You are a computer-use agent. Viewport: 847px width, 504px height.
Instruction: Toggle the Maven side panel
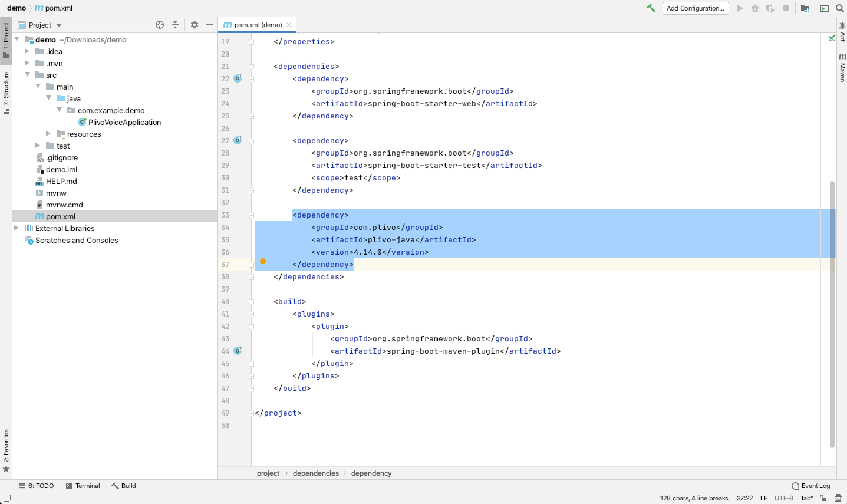tap(842, 68)
